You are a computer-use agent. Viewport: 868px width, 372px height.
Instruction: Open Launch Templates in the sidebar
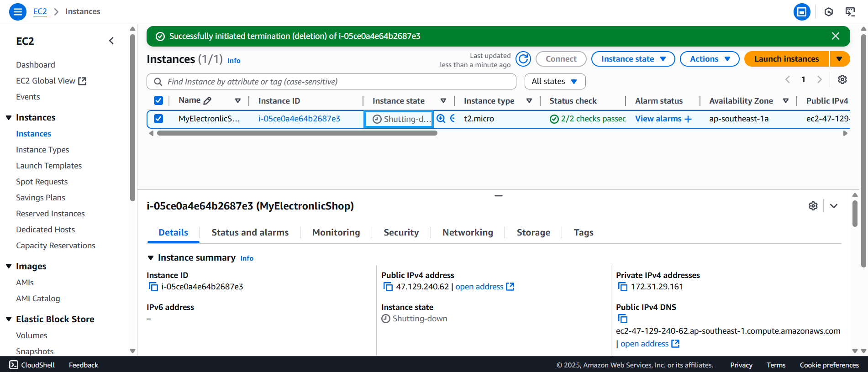pyautogui.click(x=49, y=166)
